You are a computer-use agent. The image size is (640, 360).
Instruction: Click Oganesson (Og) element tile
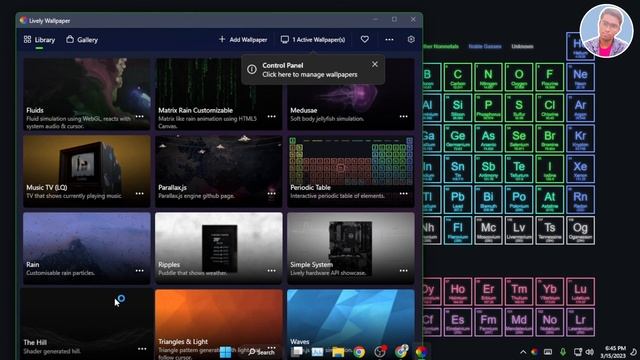580,230
